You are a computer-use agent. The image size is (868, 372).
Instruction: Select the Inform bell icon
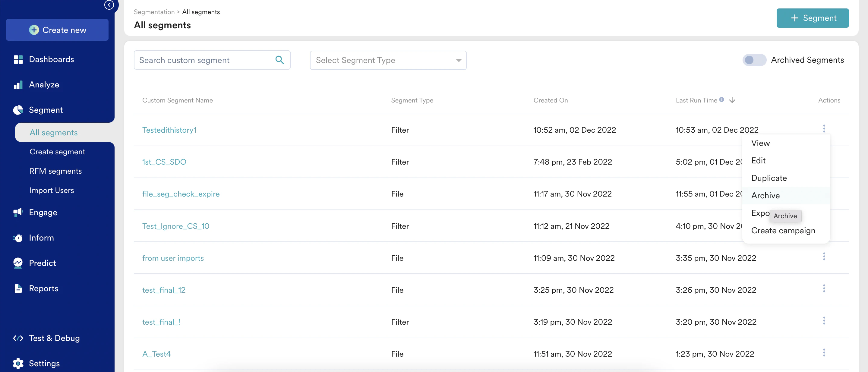(x=18, y=238)
